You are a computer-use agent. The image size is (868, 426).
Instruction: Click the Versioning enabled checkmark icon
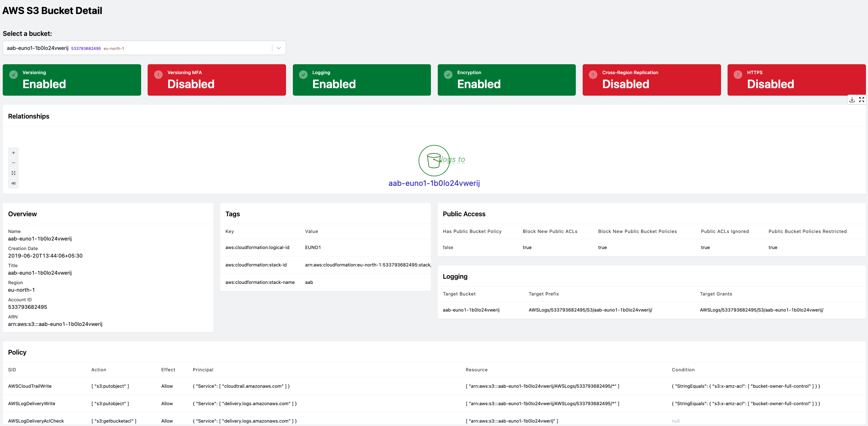tap(13, 74)
